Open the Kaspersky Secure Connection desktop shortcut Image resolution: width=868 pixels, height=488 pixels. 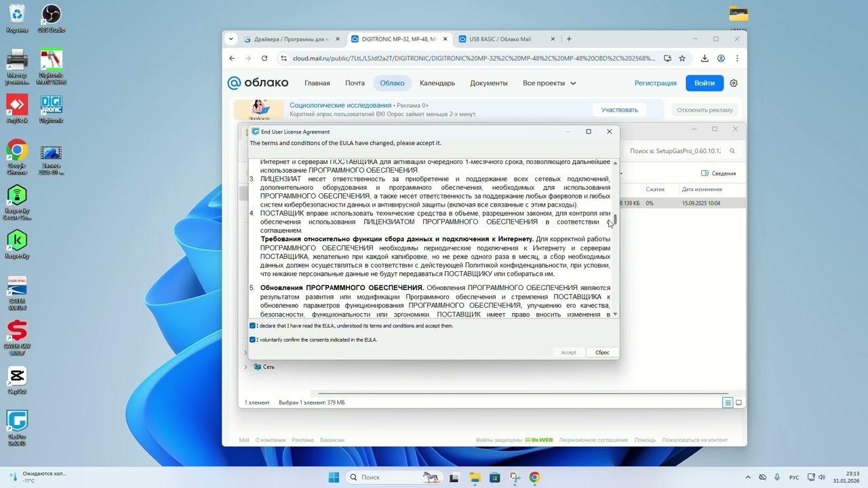tap(17, 202)
